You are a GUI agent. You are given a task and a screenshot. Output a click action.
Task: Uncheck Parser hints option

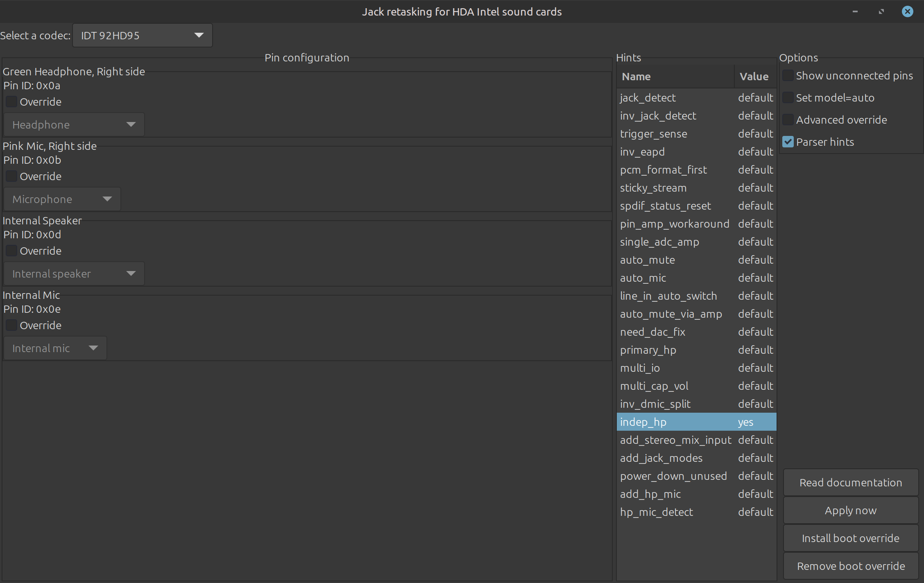[x=788, y=142]
